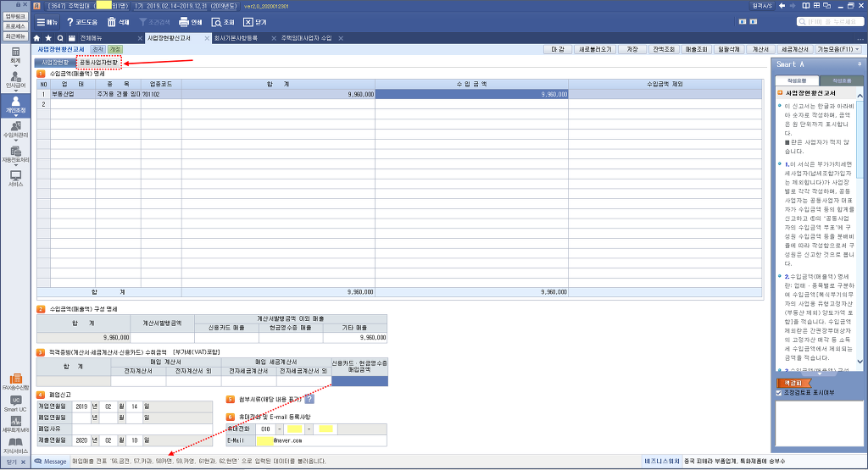Open the FAX송수신함 sidebar icon
This screenshot has width=868, height=470.
[15, 381]
